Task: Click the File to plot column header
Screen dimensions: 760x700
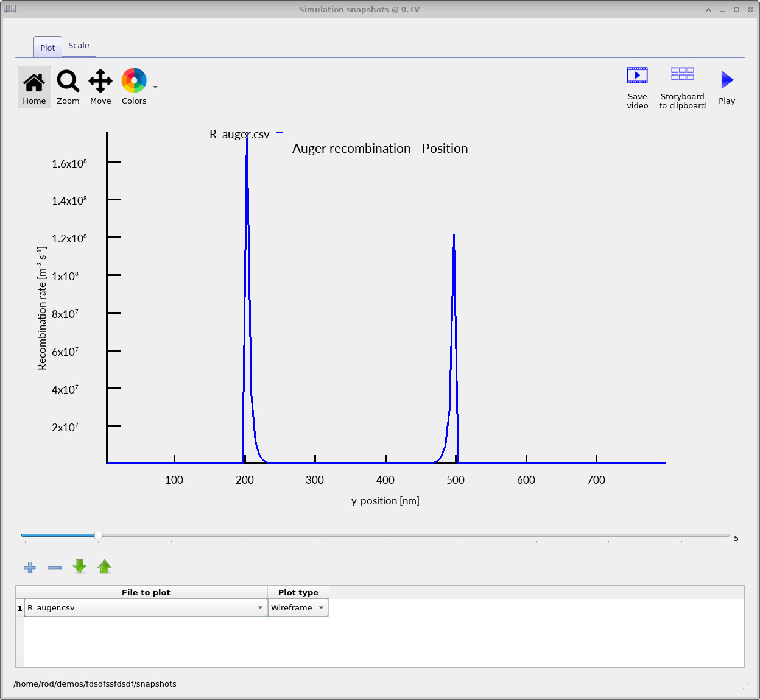Action: pos(146,592)
